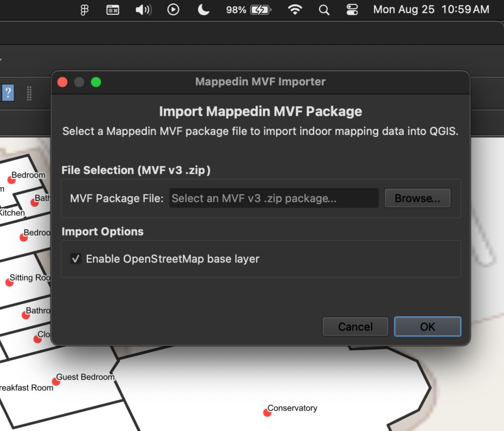504x431 pixels.
Task: Click the MVF Package File input field
Action: (274, 198)
